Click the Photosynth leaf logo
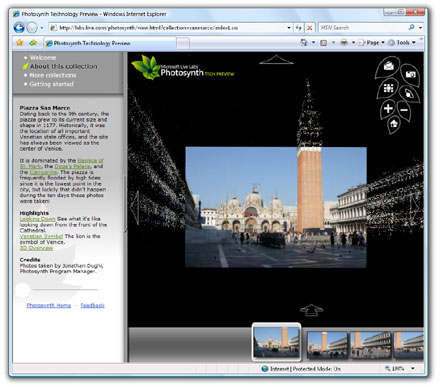This screenshot has height=387, width=440. [x=146, y=67]
